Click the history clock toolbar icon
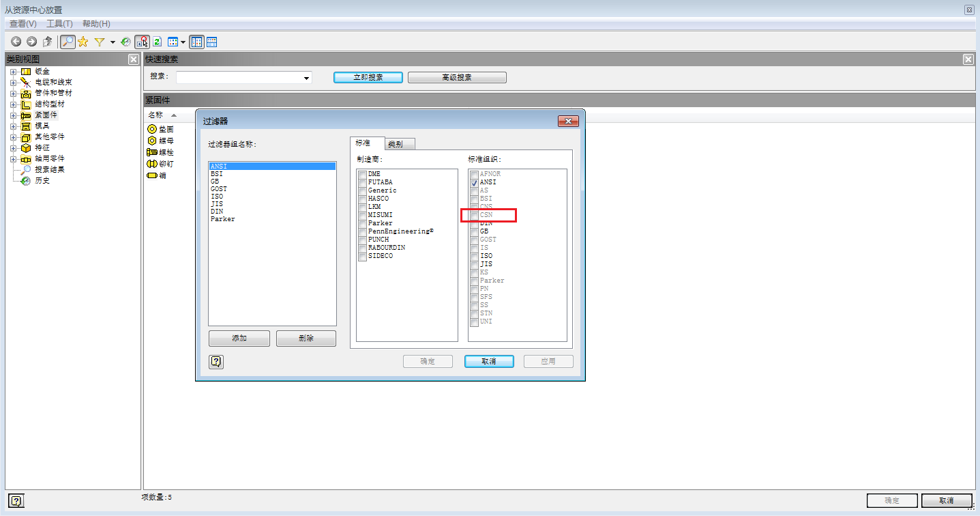 (x=125, y=42)
